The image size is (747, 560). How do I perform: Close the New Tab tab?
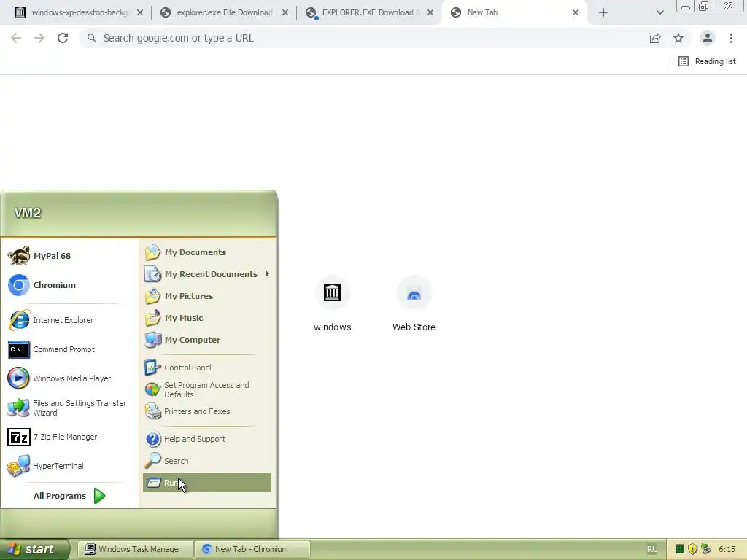pos(576,12)
